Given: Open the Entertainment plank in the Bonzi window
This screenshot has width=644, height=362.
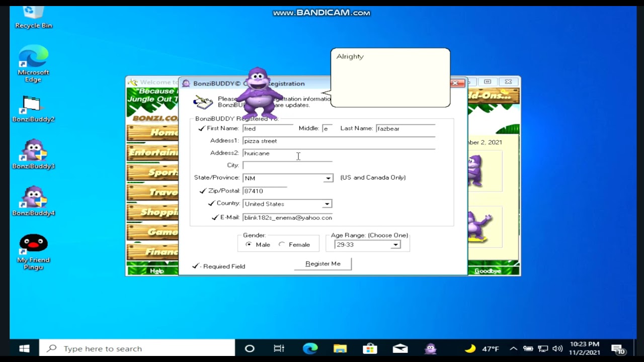Looking at the screenshot, I should (152, 152).
